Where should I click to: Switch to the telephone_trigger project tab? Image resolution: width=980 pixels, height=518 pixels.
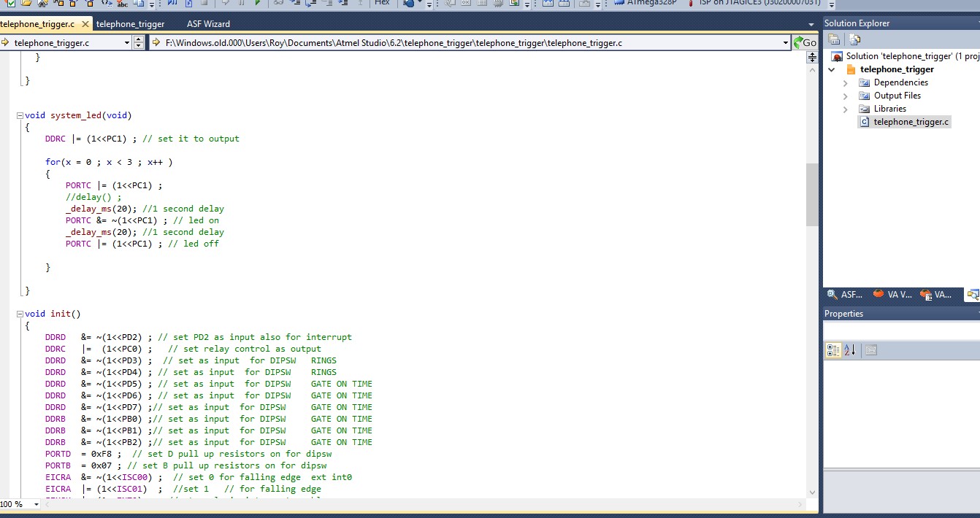[x=130, y=24]
